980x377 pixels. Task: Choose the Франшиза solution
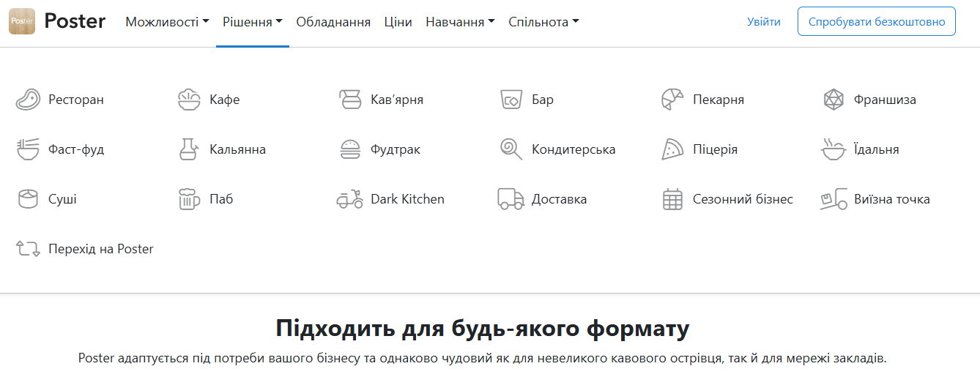(886, 100)
